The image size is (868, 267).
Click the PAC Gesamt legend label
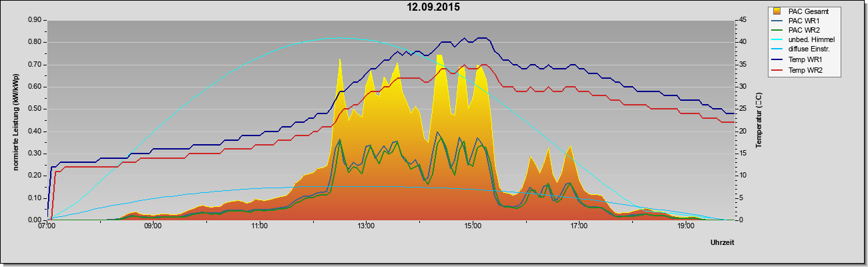coord(807,11)
